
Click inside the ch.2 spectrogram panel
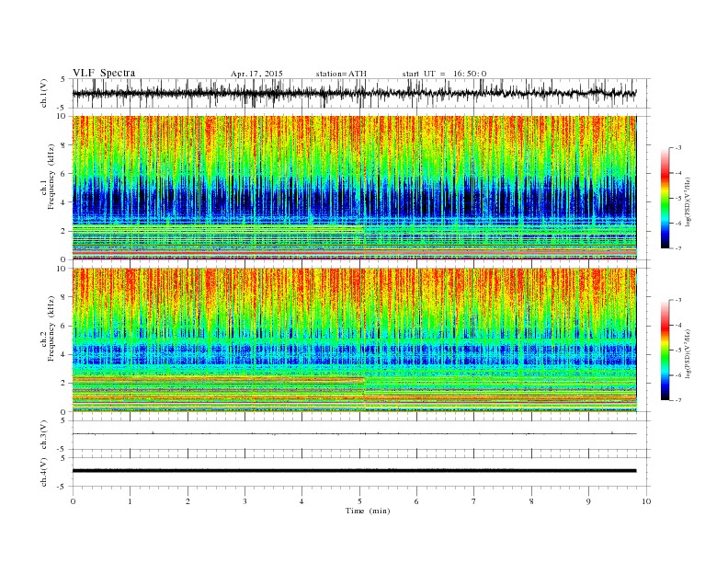(x=355, y=340)
